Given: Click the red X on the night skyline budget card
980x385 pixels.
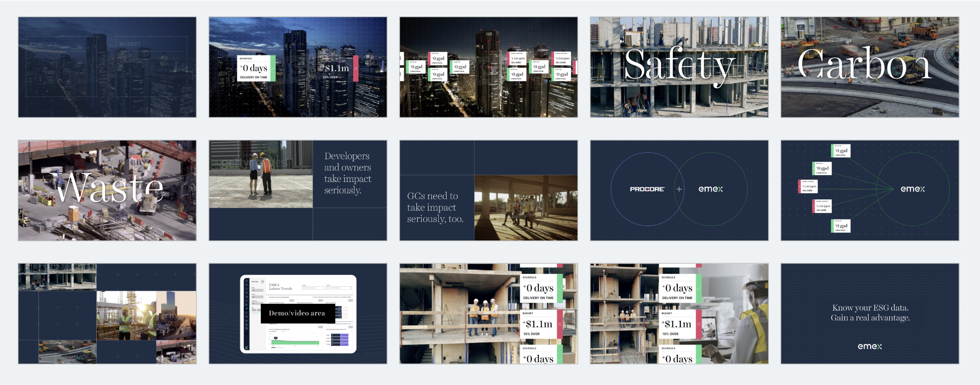Looking at the screenshot, I should click(356, 69).
